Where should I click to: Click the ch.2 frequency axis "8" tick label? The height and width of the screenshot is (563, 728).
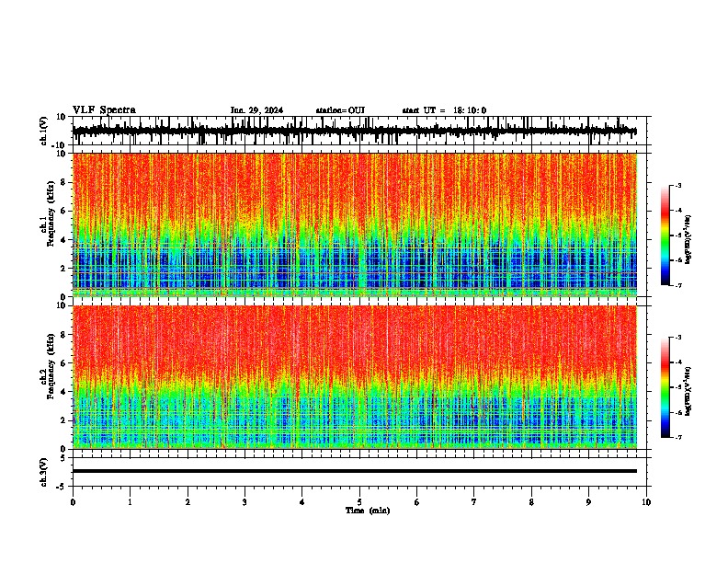63,335
